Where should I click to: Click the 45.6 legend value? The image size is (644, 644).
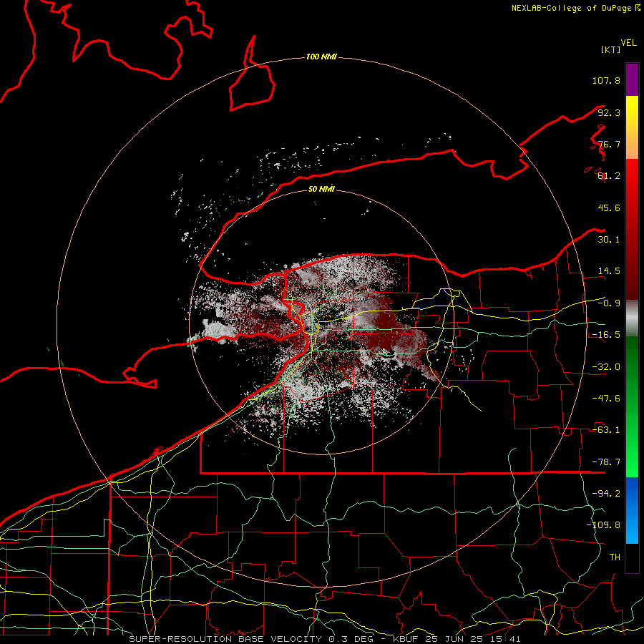tap(609, 208)
